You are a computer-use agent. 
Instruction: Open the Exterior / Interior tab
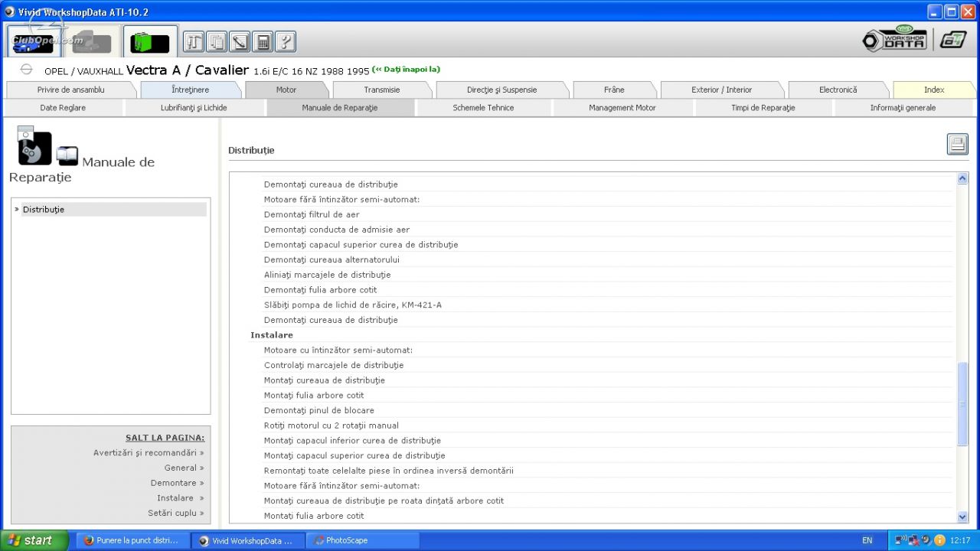tap(721, 90)
